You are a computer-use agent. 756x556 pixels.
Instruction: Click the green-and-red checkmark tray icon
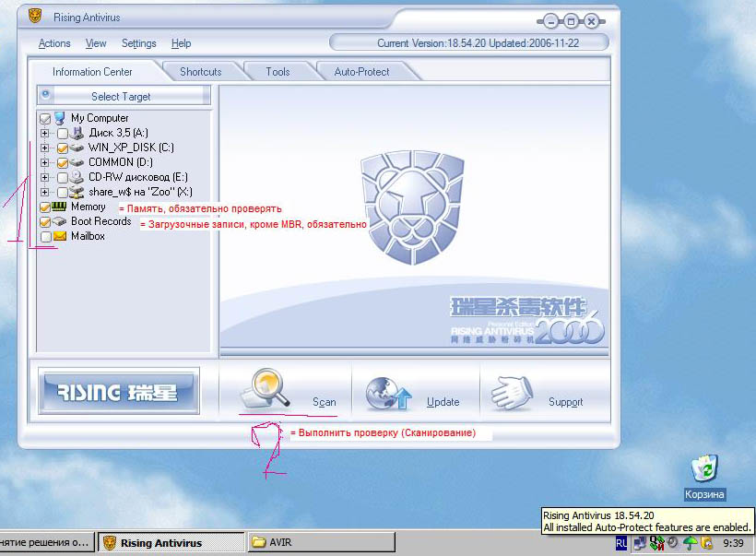656,543
